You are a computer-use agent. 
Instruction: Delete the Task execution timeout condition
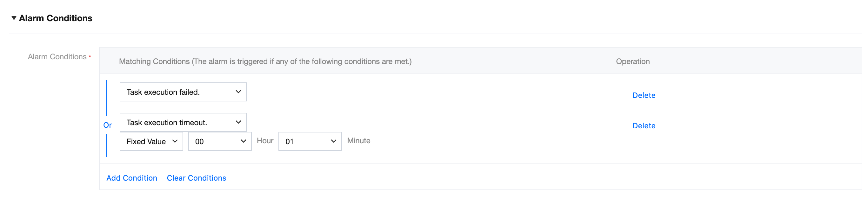[x=644, y=126]
